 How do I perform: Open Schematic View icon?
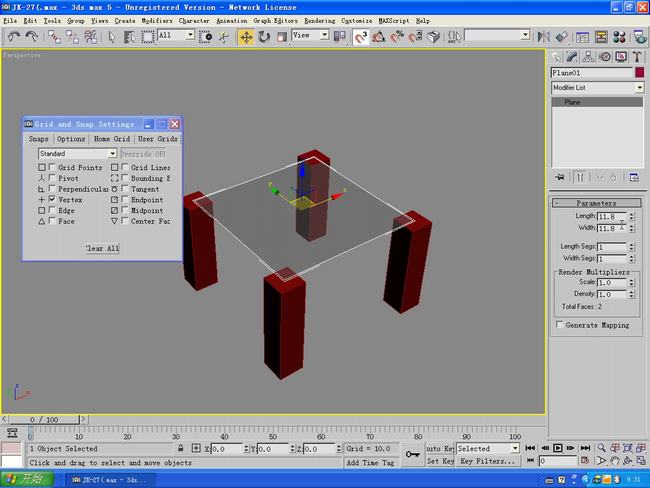601,37
